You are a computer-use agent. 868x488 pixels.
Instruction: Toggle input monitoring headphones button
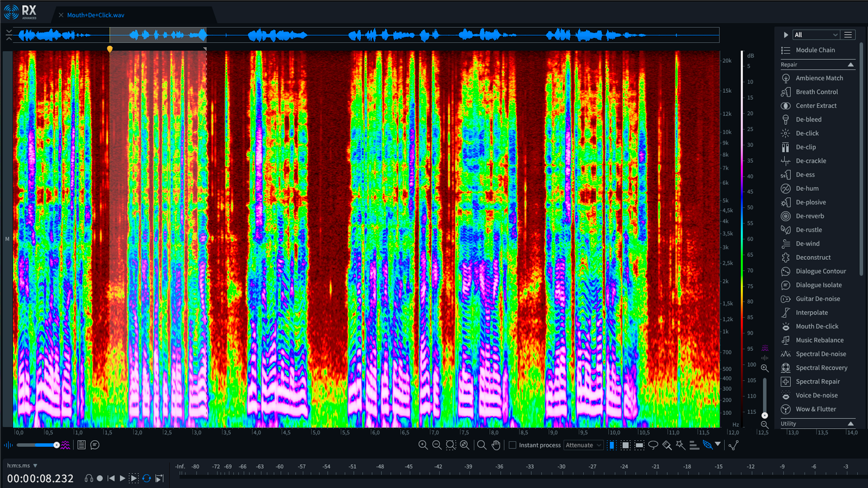click(x=89, y=478)
